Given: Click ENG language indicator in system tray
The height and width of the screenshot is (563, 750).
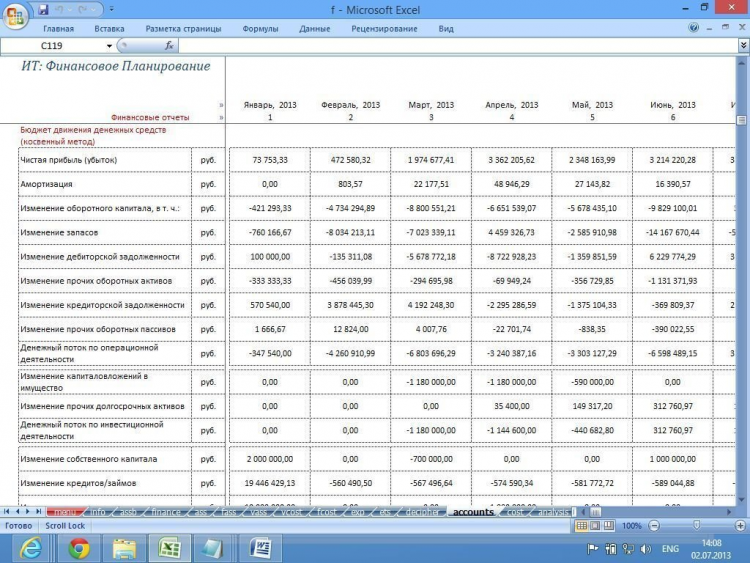Looking at the screenshot, I should tap(670, 549).
